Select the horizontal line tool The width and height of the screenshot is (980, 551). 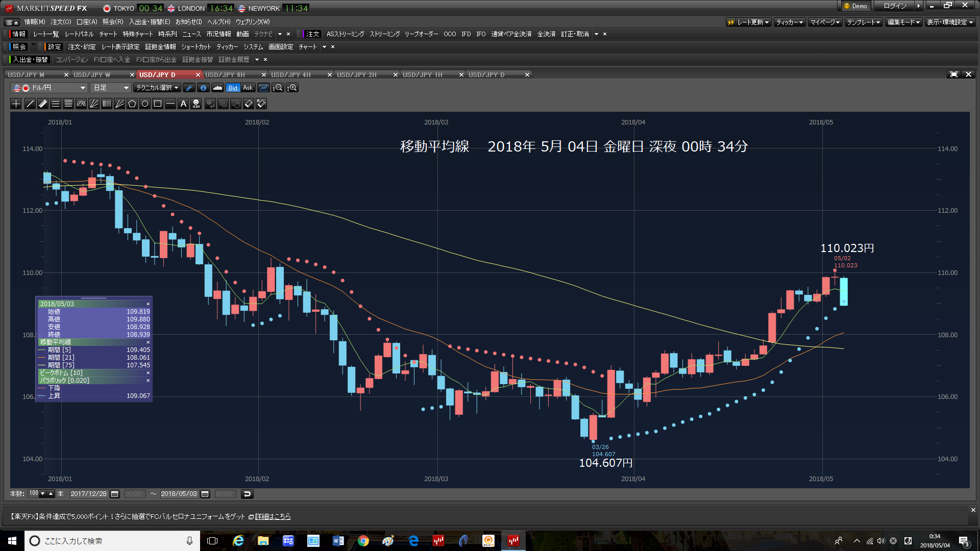(x=170, y=104)
